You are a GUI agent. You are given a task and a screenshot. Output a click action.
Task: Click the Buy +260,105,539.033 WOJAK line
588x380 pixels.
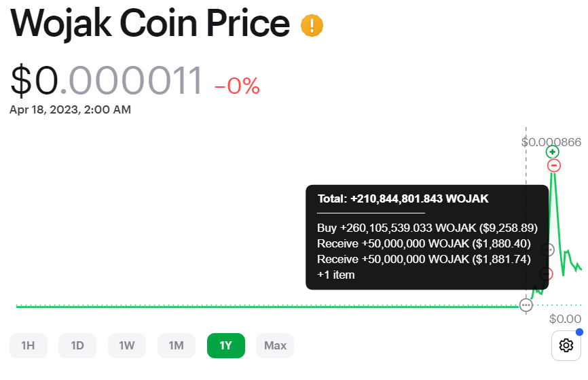click(x=427, y=228)
